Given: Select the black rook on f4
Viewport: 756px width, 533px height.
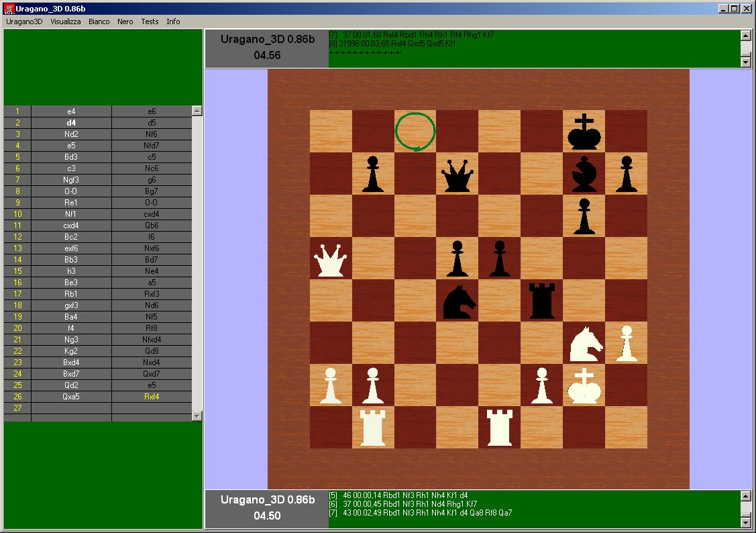Looking at the screenshot, I should [x=542, y=301].
